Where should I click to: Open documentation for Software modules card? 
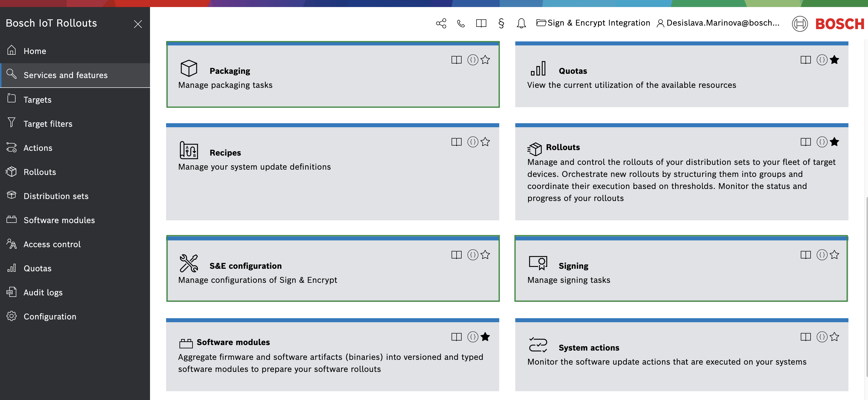coord(457,337)
